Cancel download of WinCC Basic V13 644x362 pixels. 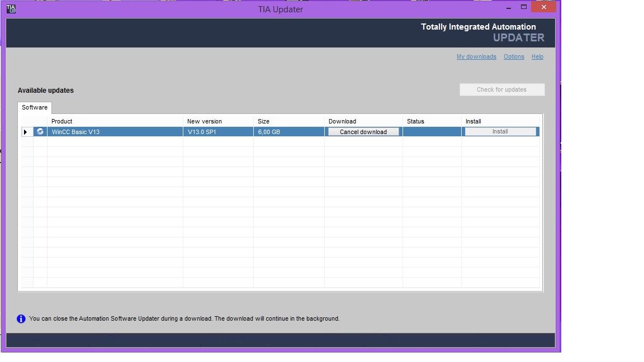pyautogui.click(x=363, y=132)
